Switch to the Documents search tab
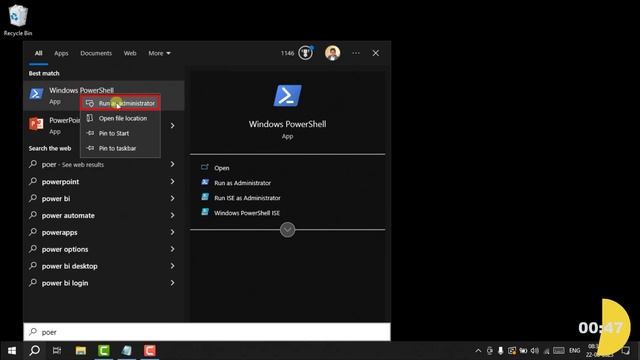640x360 pixels. [x=96, y=53]
